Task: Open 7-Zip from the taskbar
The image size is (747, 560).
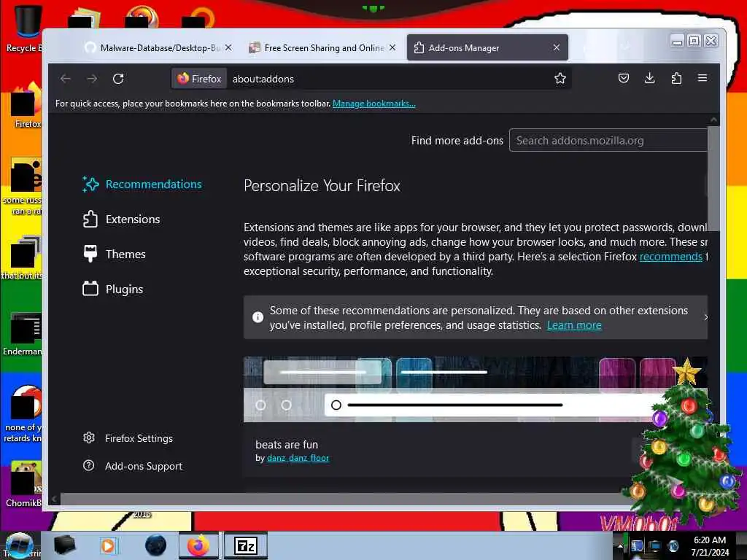Action: click(246, 545)
